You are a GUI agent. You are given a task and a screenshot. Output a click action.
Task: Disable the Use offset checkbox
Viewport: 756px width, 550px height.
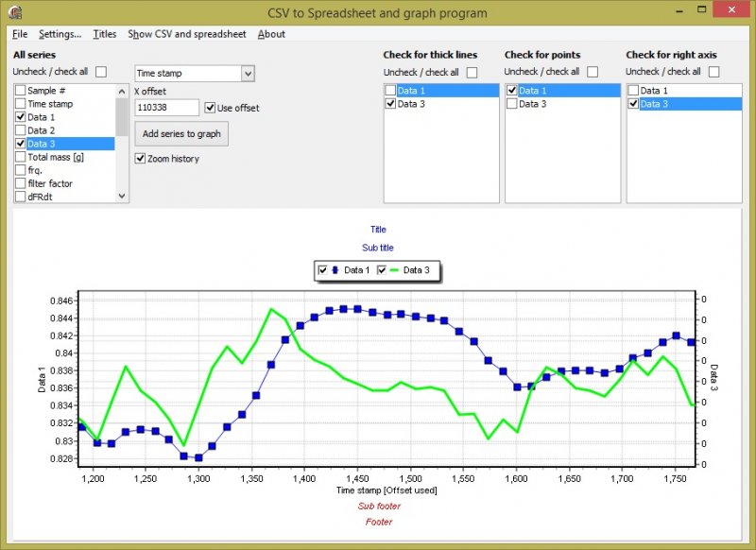tap(210, 108)
